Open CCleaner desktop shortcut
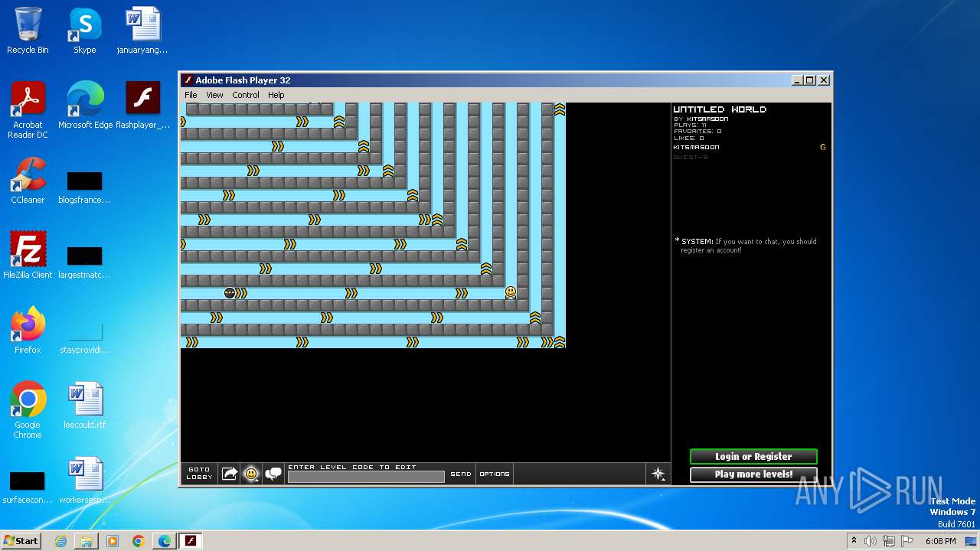 pyautogui.click(x=28, y=181)
